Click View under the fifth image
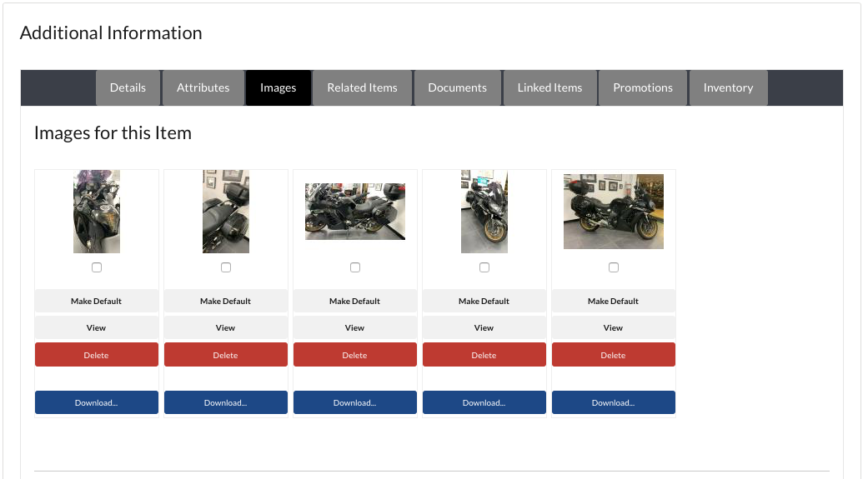Image resolution: width=868 pixels, height=479 pixels. 614,327
